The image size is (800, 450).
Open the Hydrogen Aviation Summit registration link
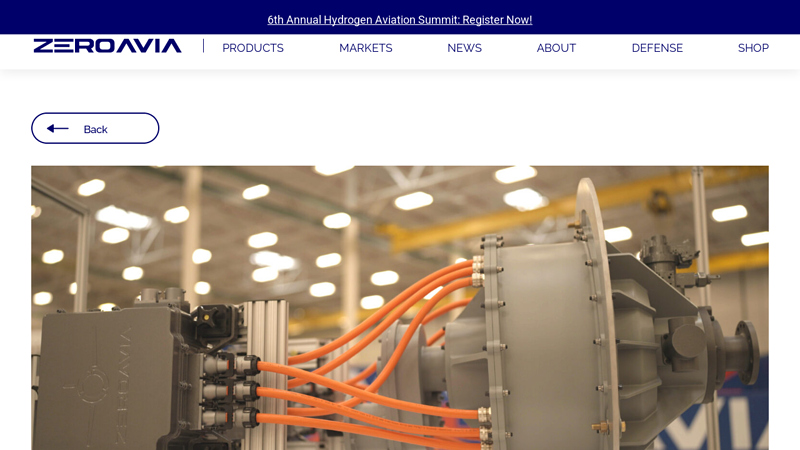pos(399,20)
